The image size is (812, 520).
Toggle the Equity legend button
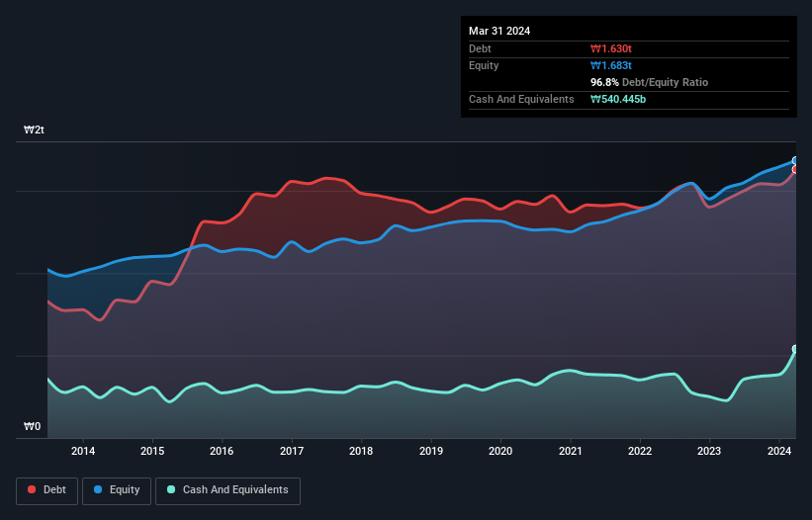point(117,490)
